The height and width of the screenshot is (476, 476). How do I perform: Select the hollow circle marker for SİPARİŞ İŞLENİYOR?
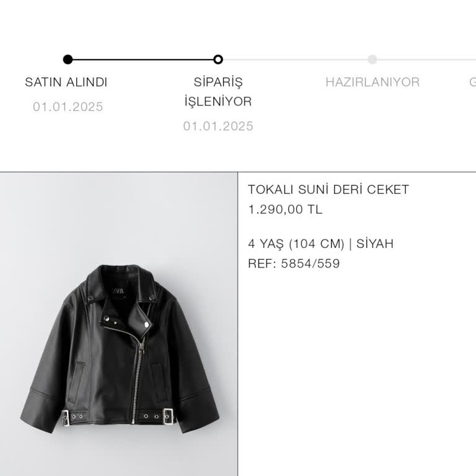click(218, 59)
